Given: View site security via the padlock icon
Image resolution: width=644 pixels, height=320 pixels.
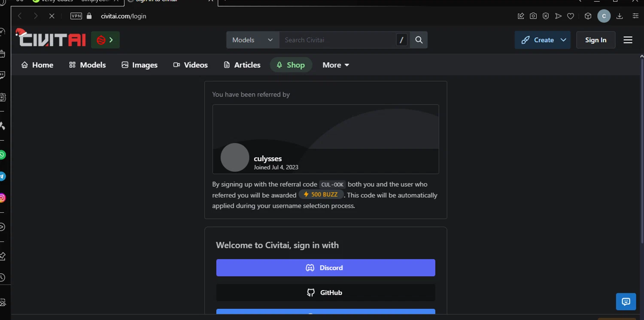Looking at the screenshot, I should point(89,16).
